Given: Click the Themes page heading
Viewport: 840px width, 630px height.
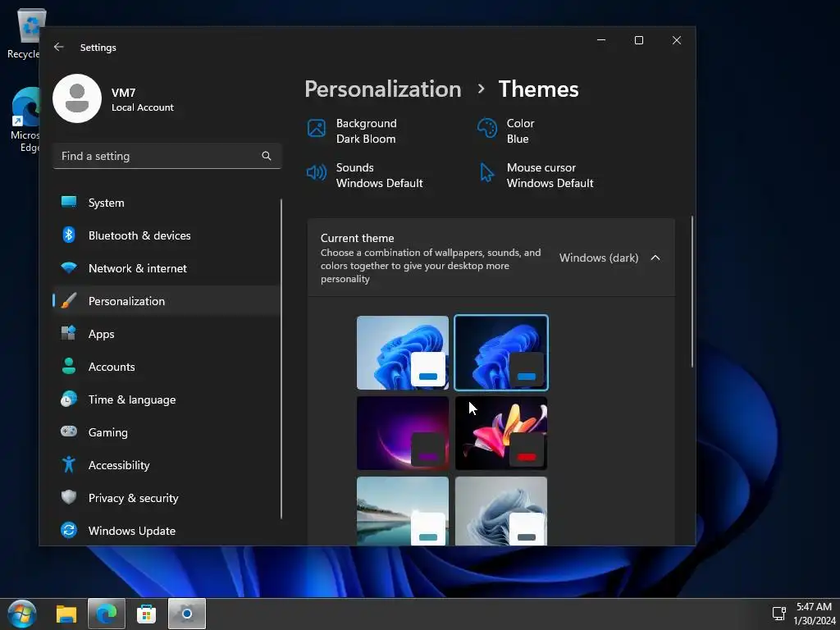Looking at the screenshot, I should pyautogui.click(x=538, y=89).
